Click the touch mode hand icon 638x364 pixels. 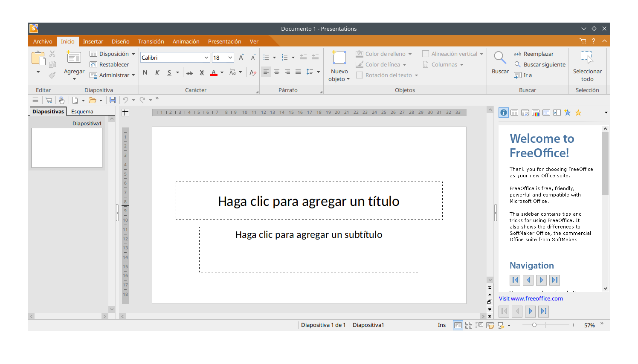pyautogui.click(x=62, y=100)
